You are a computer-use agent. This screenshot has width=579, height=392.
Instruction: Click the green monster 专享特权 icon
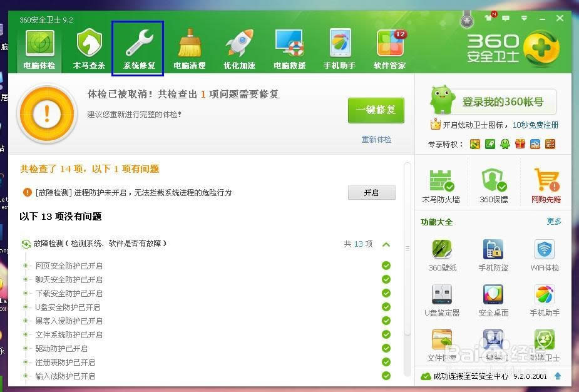(505, 144)
